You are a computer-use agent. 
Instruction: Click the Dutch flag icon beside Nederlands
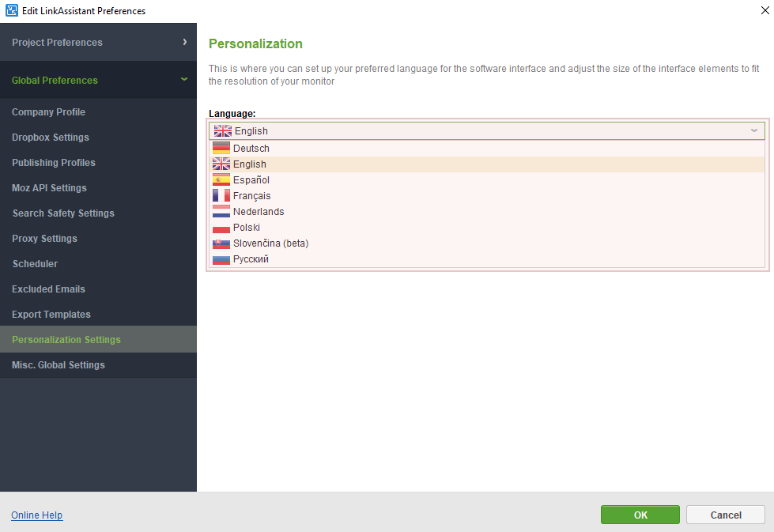tap(221, 211)
